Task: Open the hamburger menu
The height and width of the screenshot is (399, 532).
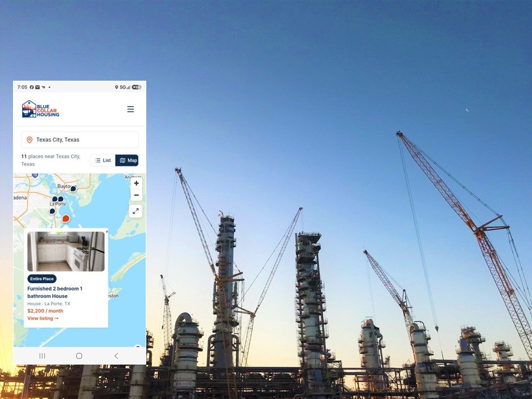Action: coord(130,109)
